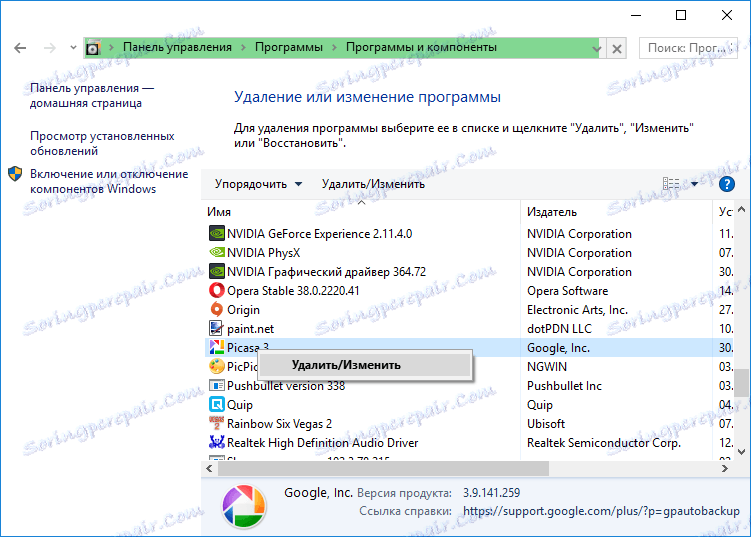751x537 pixels.
Task: Open Панель управления — домашняя страница link
Action: pos(92,95)
